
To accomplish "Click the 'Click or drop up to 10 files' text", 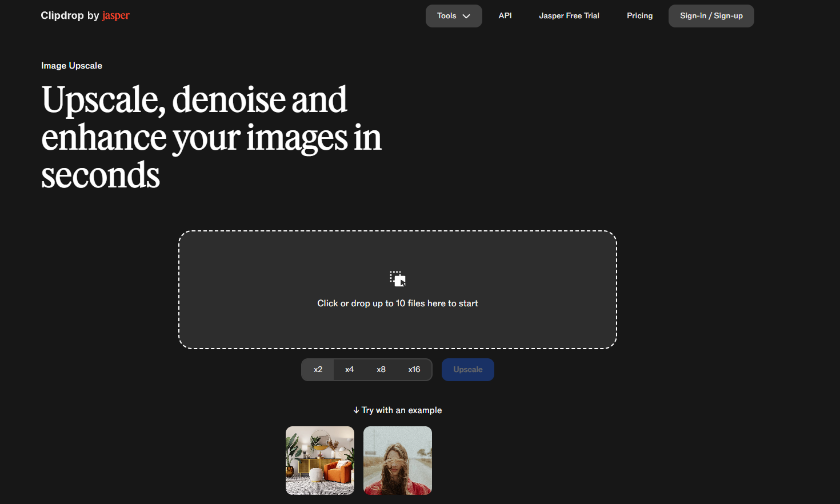I will [398, 303].
